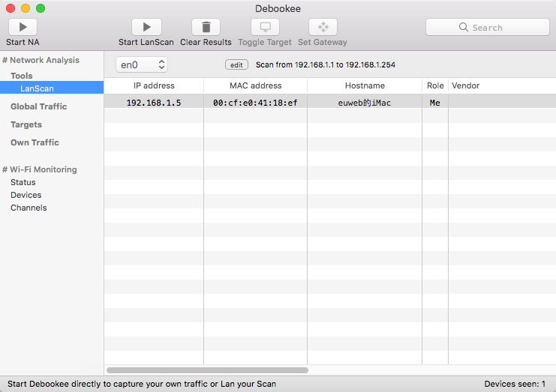The height and width of the screenshot is (392, 556).
Task: Maximize the Debookee window with green button
Action: click(x=41, y=8)
